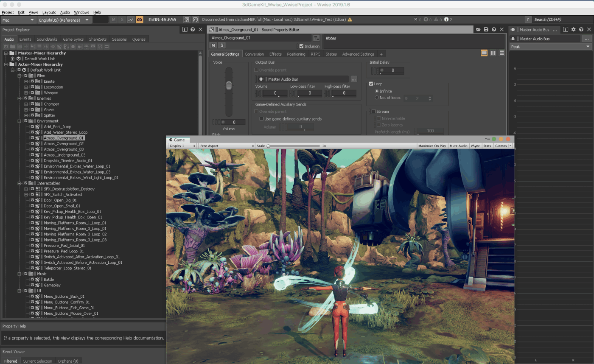Viewport: 594px width, 364px height.
Task: Select stacked split layout icon
Action: tap(502, 53)
